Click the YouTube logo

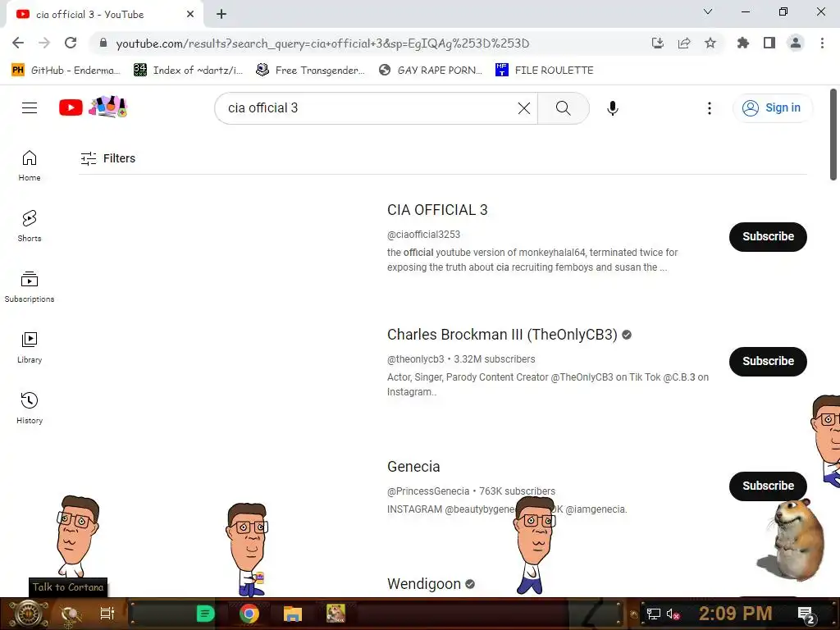pos(71,107)
